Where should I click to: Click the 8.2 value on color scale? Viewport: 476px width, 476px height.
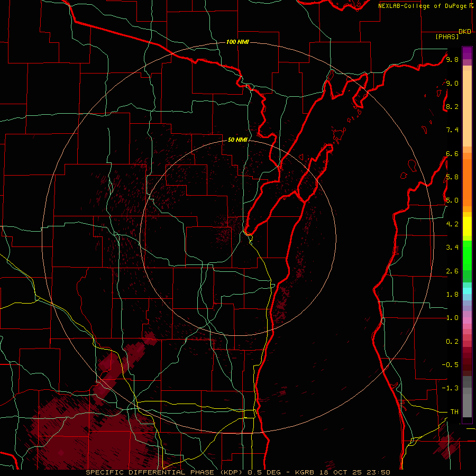[452, 106]
